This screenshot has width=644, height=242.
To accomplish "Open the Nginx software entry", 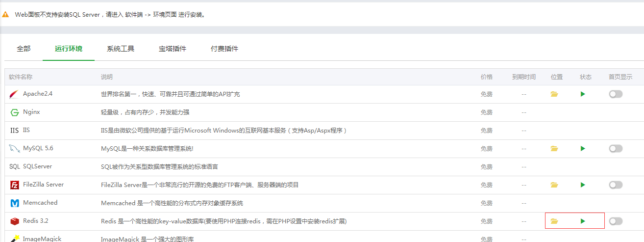I will (31, 112).
